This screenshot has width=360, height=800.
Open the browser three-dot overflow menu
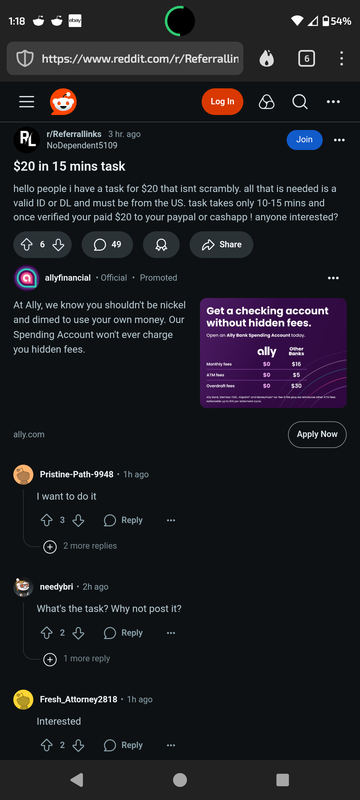click(x=341, y=59)
